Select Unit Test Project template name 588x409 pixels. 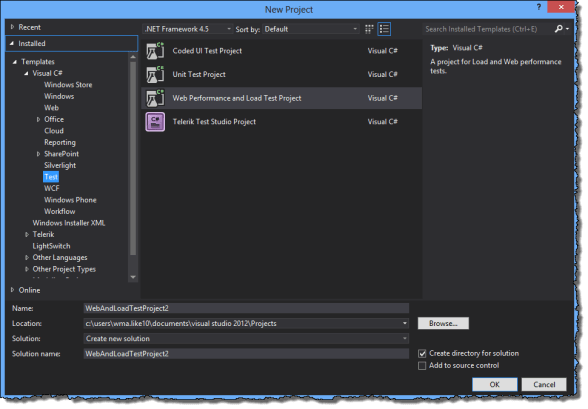tap(199, 74)
